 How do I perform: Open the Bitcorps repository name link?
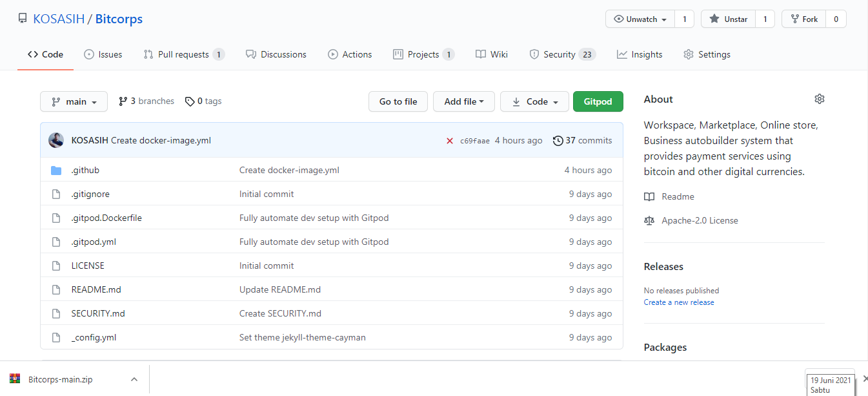pos(119,19)
